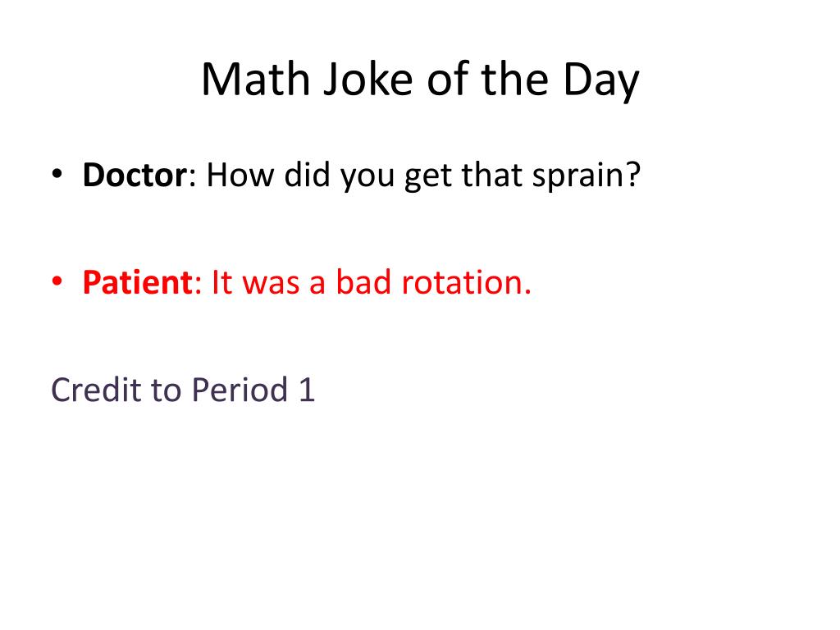Click the word "Joke" in the heading
The height and width of the screenshot is (630, 840).
click(x=368, y=80)
